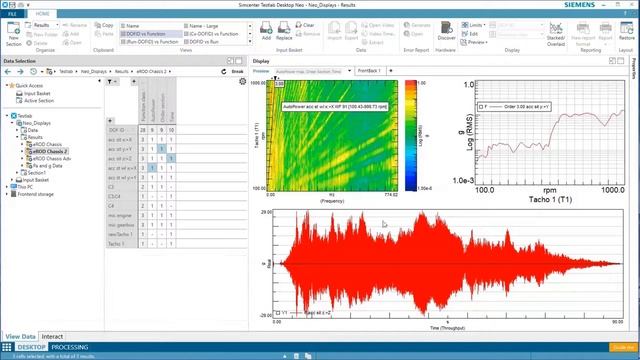640x360 pixels.
Task: Click the plus button beside the column headers
Action: point(133,82)
